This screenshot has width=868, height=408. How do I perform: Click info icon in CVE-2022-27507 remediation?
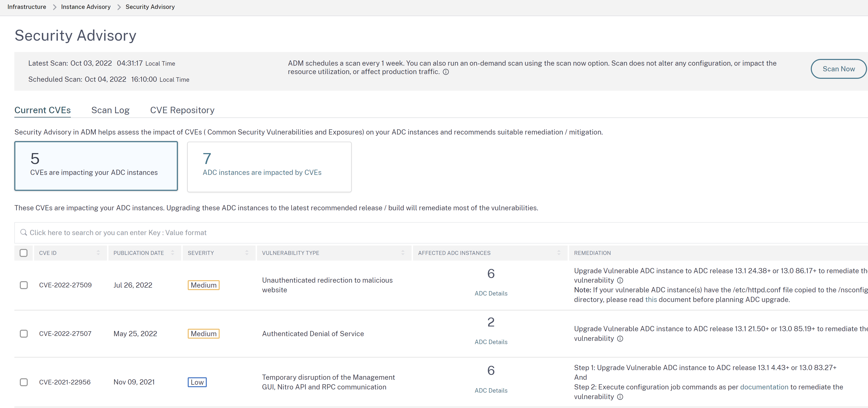(620, 339)
